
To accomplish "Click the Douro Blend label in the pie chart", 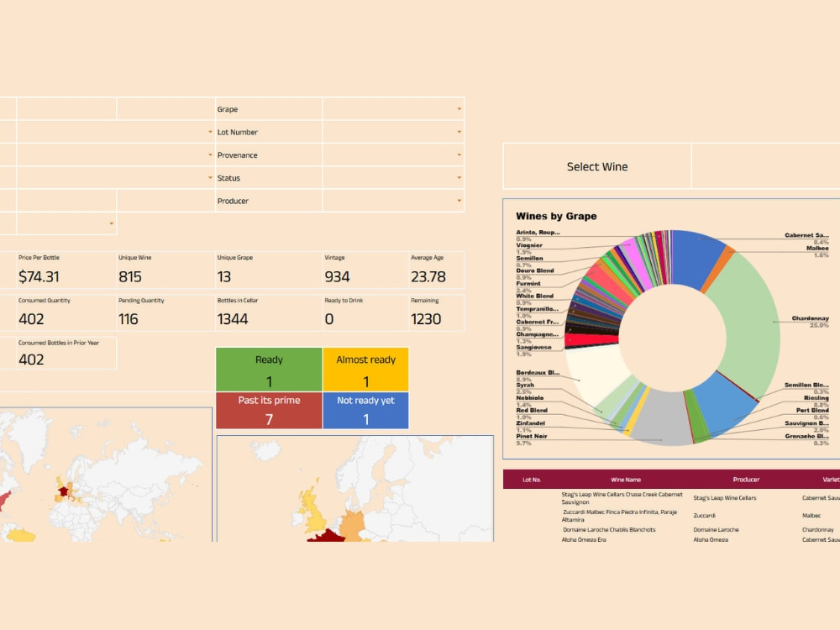I will (534, 270).
